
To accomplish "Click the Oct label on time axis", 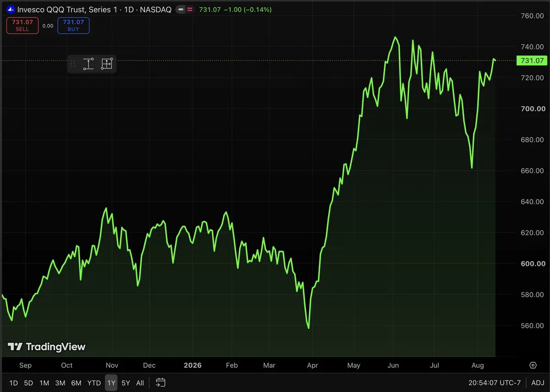I will point(67,365).
